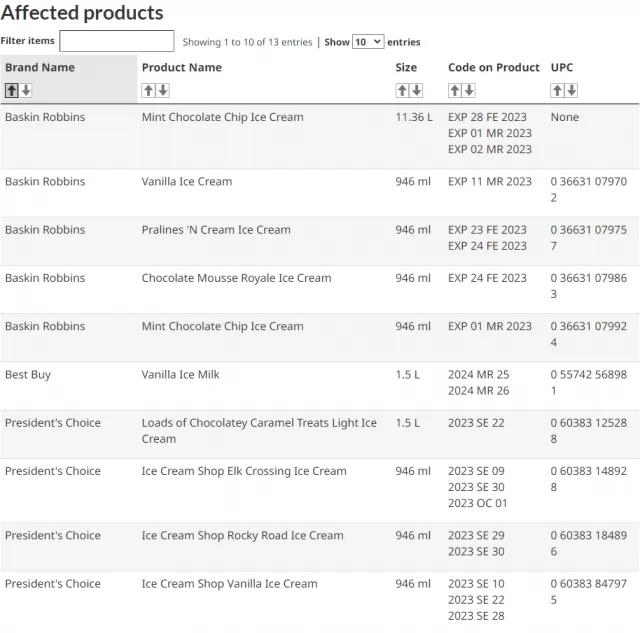The height and width of the screenshot is (633, 640).
Task: Select the Product Name column header
Action: click(182, 67)
